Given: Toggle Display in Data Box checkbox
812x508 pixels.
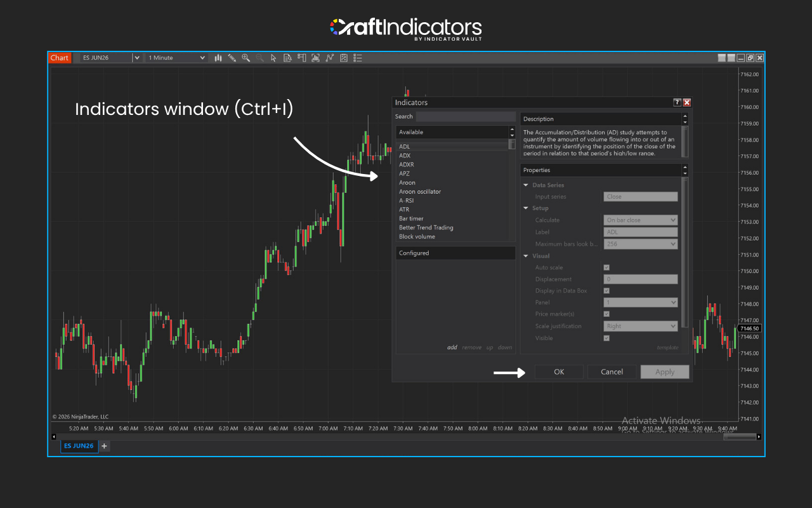Looking at the screenshot, I should (606, 291).
